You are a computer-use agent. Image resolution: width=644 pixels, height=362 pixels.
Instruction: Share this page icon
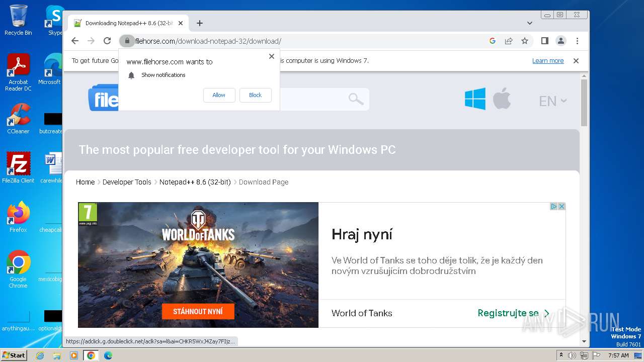[x=509, y=41]
